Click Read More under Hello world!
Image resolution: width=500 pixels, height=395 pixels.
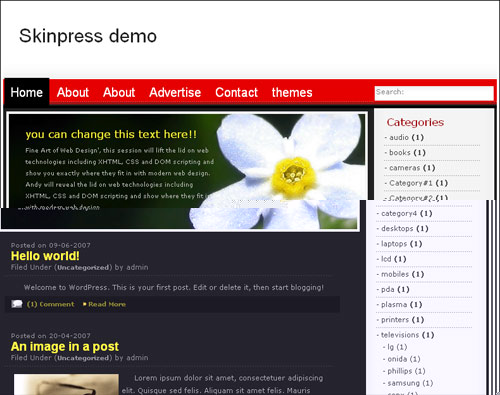click(107, 304)
